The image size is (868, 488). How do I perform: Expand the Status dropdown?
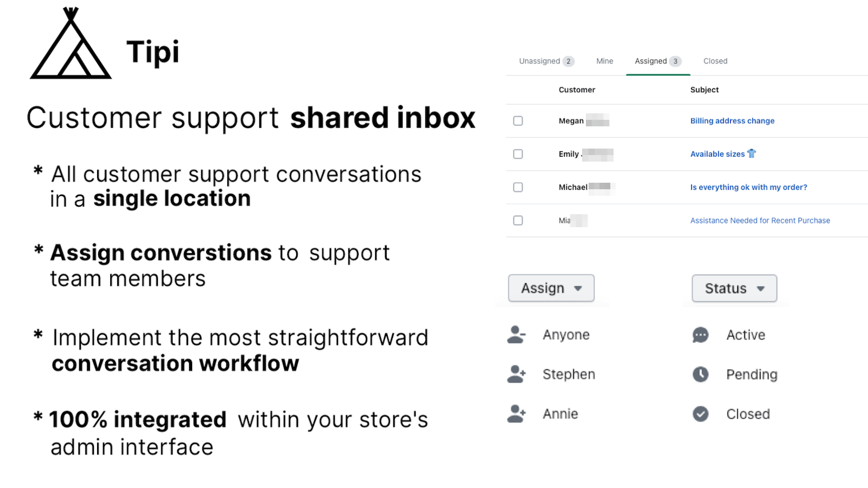click(733, 288)
